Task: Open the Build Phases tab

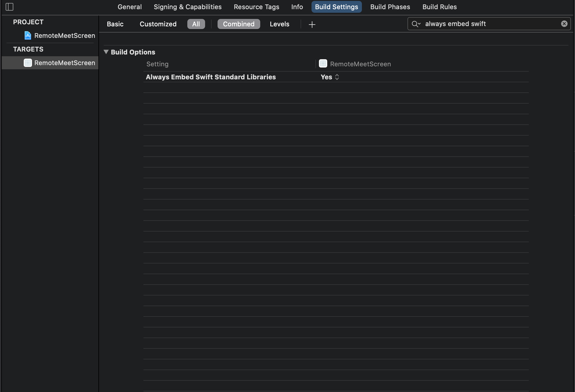Action: click(390, 7)
